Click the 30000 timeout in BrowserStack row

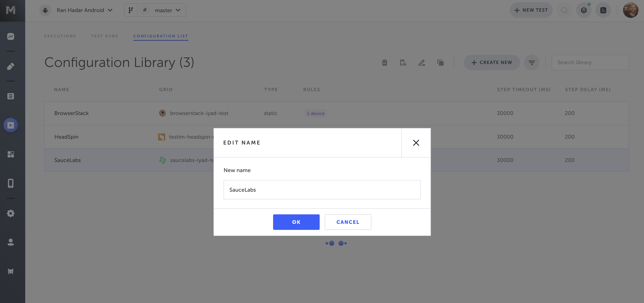505,113
